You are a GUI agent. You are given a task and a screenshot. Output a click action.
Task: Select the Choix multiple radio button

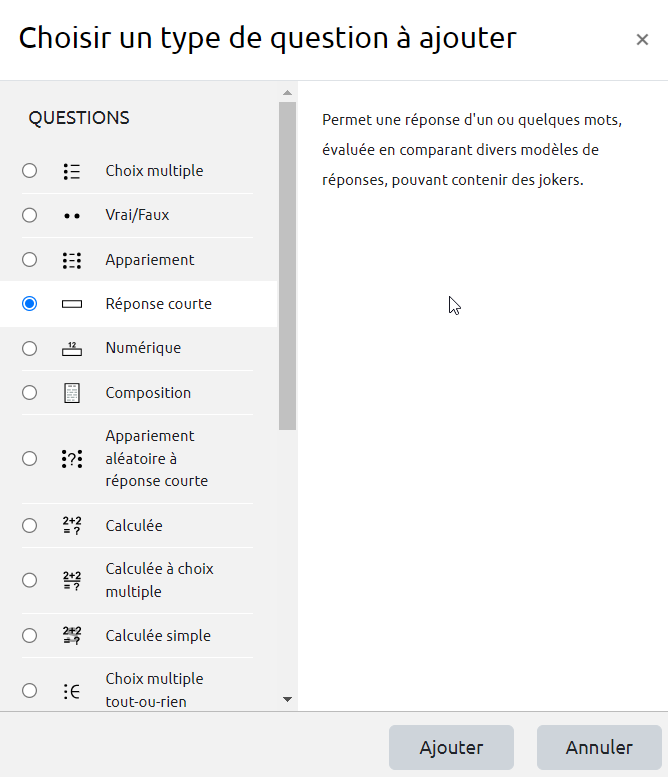(29, 171)
